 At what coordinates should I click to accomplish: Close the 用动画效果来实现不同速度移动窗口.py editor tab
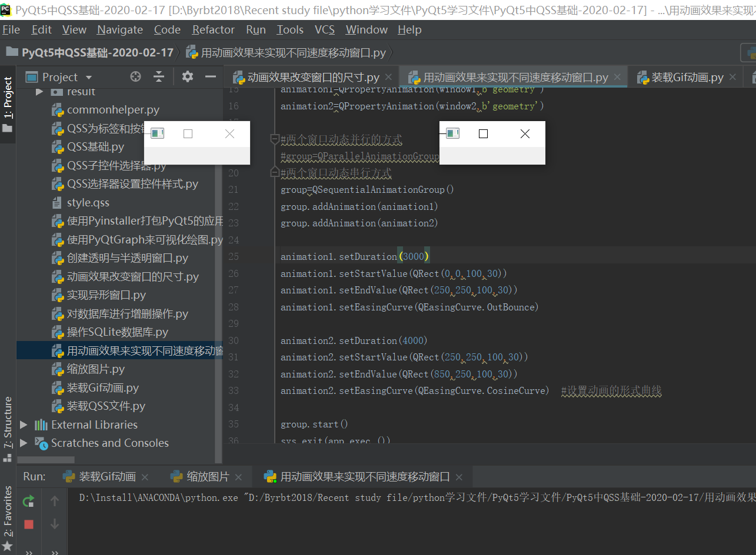(617, 77)
